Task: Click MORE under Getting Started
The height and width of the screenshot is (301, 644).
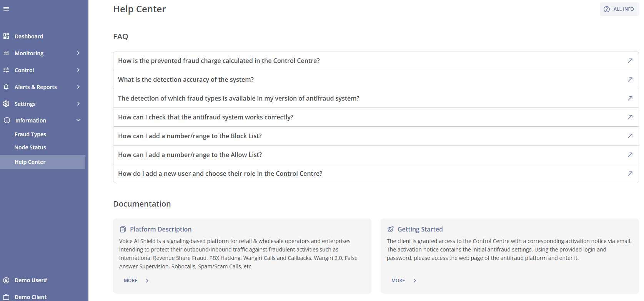Action: [x=398, y=281]
